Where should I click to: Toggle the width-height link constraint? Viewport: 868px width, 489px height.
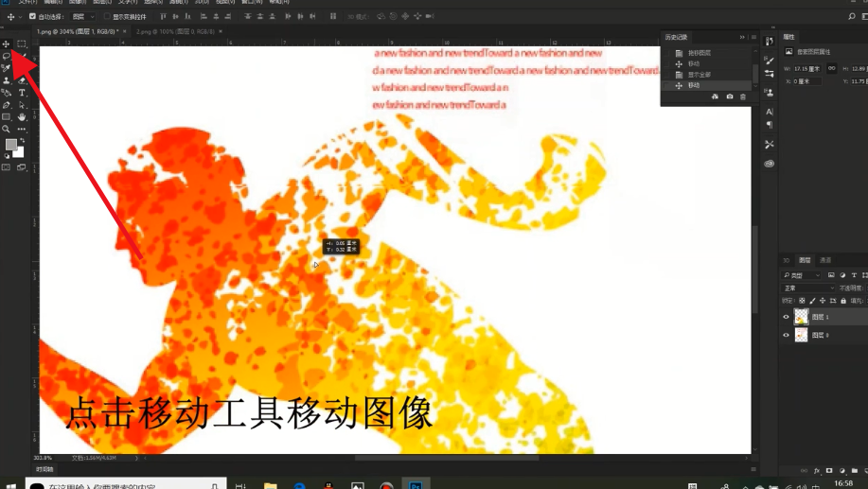coord(831,69)
